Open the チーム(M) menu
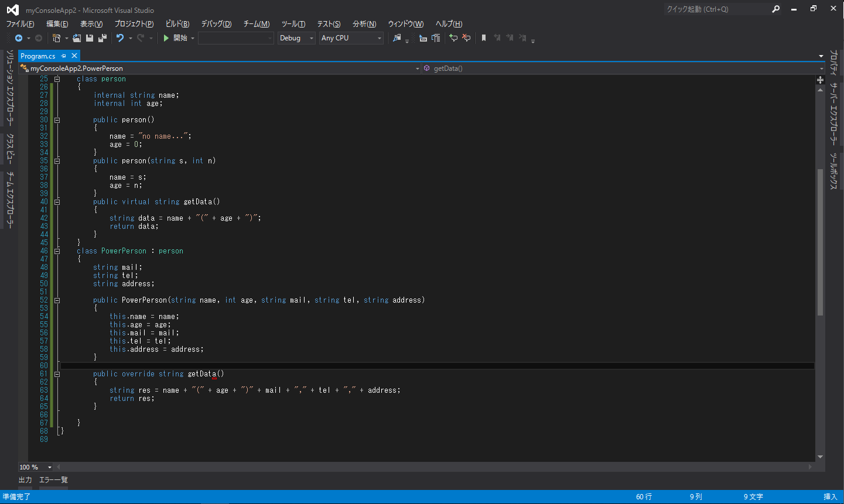 257,24
